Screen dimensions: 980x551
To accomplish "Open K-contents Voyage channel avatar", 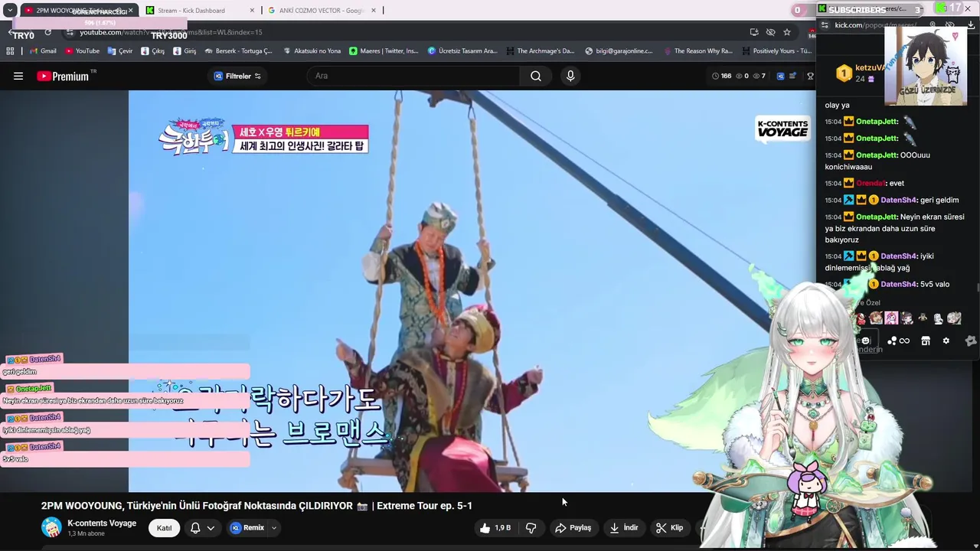I will (x=51, y=527).
